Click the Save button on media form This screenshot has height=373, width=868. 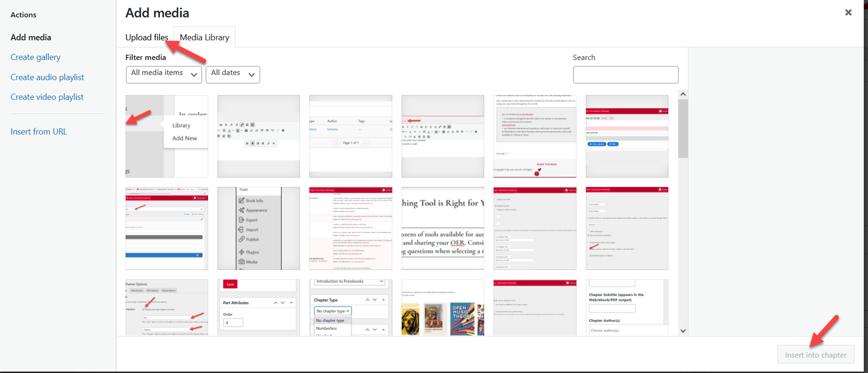click(230, 284)
